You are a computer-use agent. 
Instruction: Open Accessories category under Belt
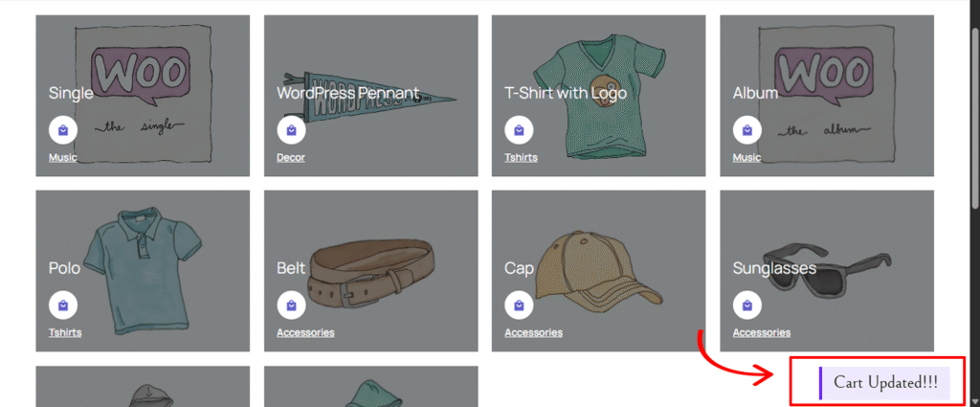pyautogui.click(x=305, y=333)
